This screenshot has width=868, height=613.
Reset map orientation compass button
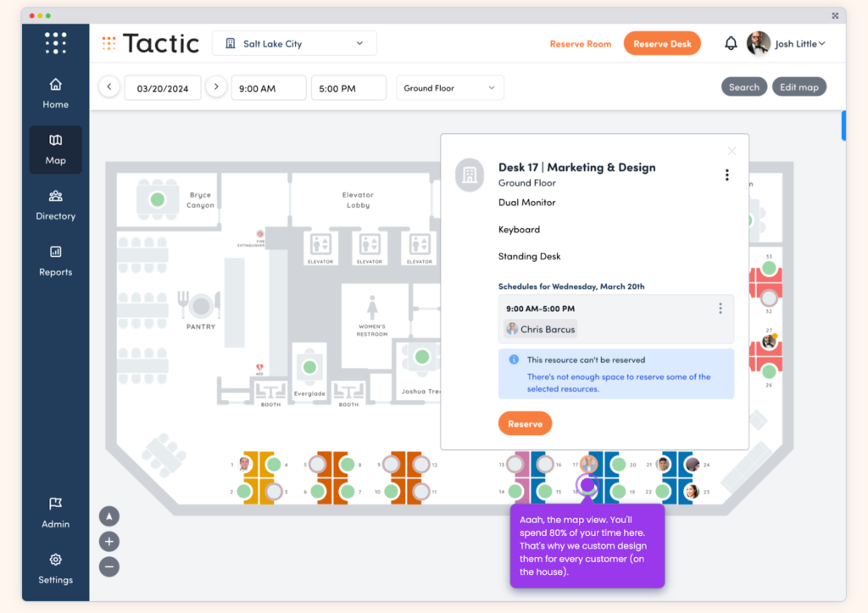(109, 516)
